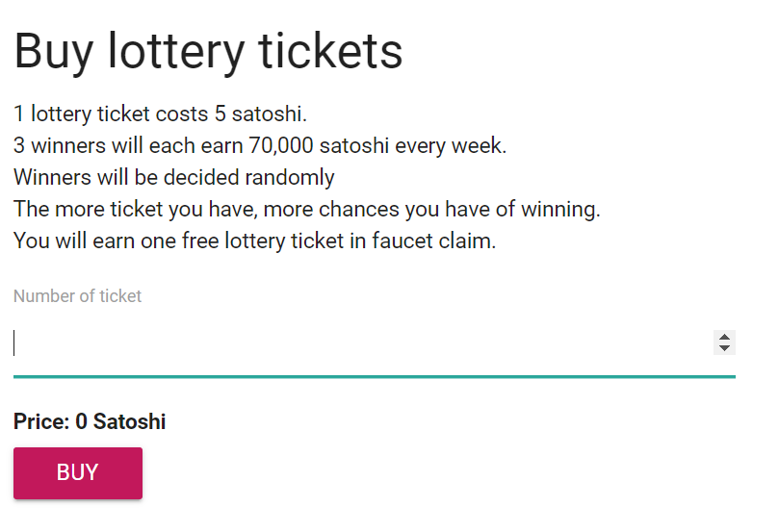This screenshot has height=532, width=779.
Task: Click the 'Winners will be decided randomly' line
Action: click(174, 177)
